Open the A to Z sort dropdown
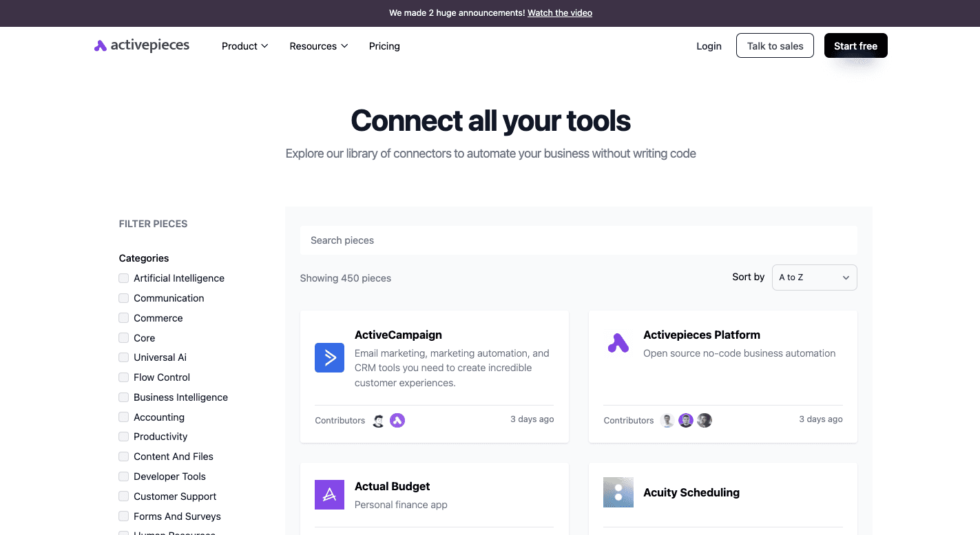The width and height of the screenshot is (980, 535). click(814, 277)
